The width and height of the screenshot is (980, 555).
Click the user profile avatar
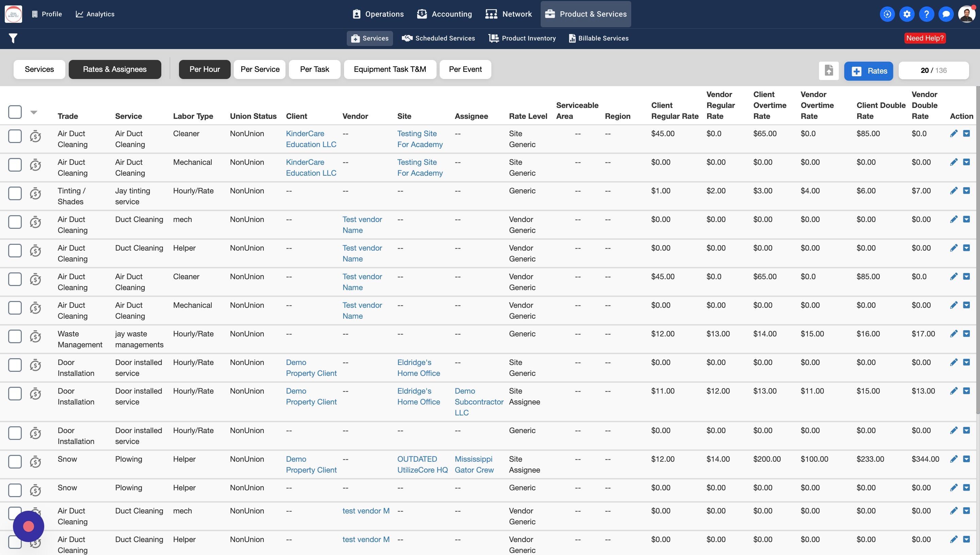coord(966,14)
